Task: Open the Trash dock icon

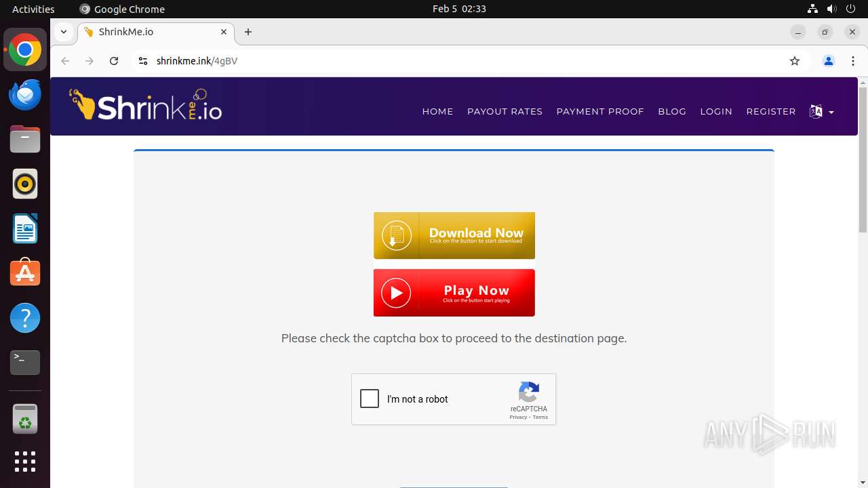Action: 25,418
